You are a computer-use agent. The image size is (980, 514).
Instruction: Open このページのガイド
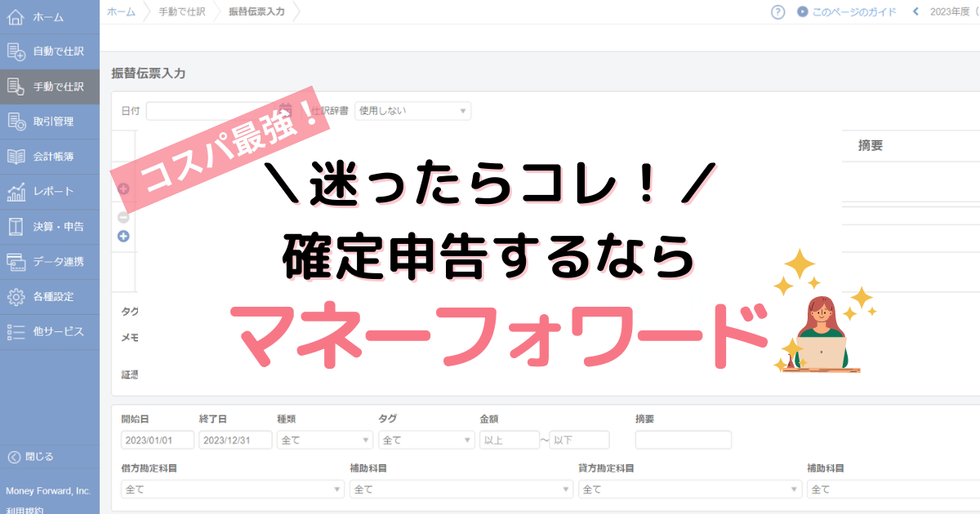(x=846, y=12)
